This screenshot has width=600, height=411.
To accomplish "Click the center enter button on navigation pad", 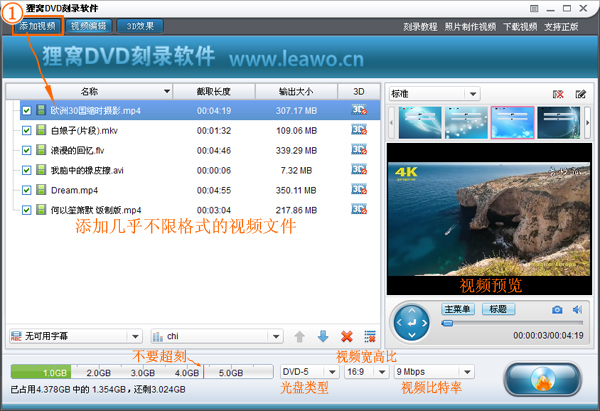I will [412, 323].
